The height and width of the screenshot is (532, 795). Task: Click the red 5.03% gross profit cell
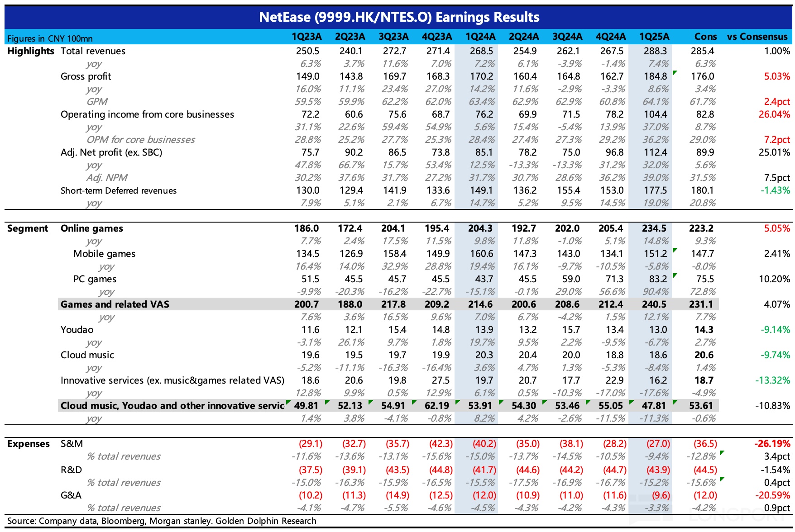[777, 76]
